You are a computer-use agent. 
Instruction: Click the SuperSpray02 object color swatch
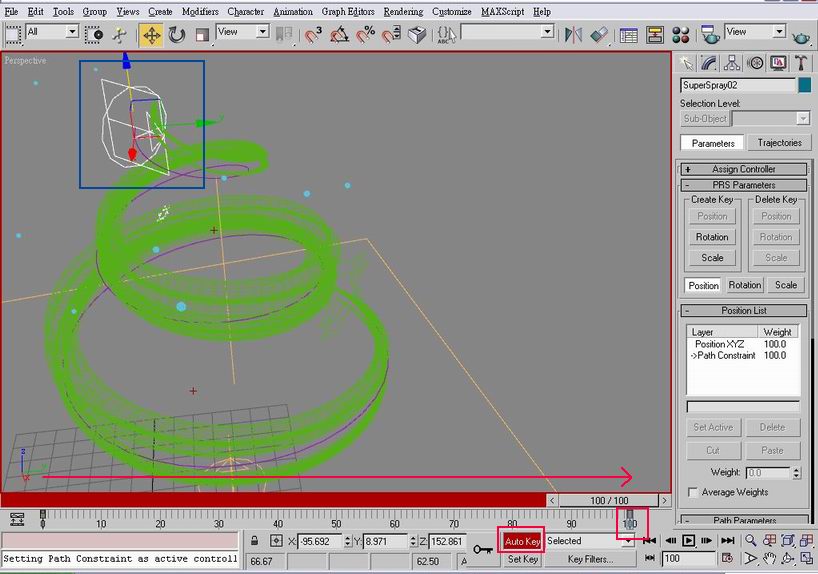804,86
